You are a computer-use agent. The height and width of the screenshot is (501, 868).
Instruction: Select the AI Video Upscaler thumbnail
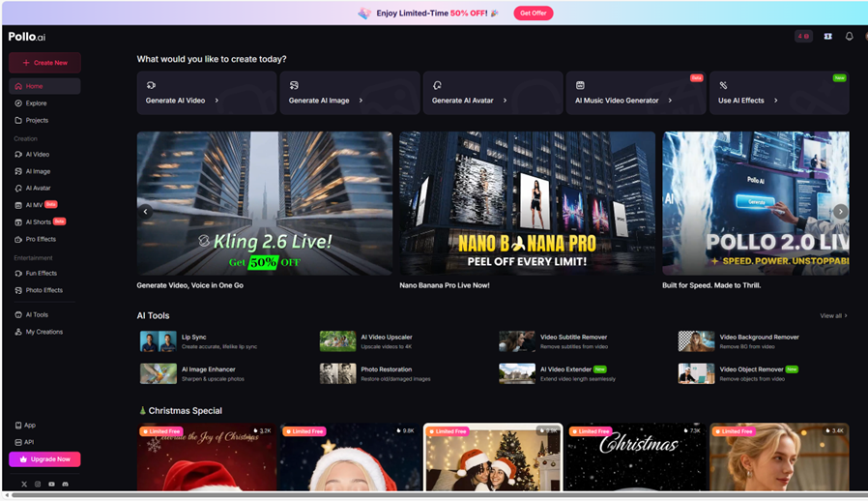(x=337, y=341)
